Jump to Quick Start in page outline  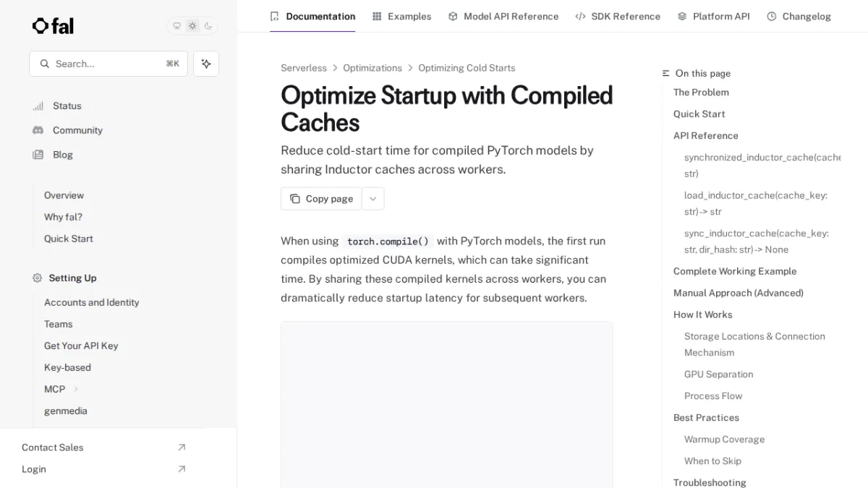699,114
